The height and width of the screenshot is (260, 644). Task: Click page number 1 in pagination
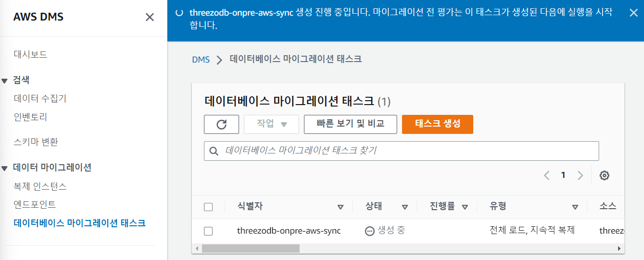coord(563,175)
